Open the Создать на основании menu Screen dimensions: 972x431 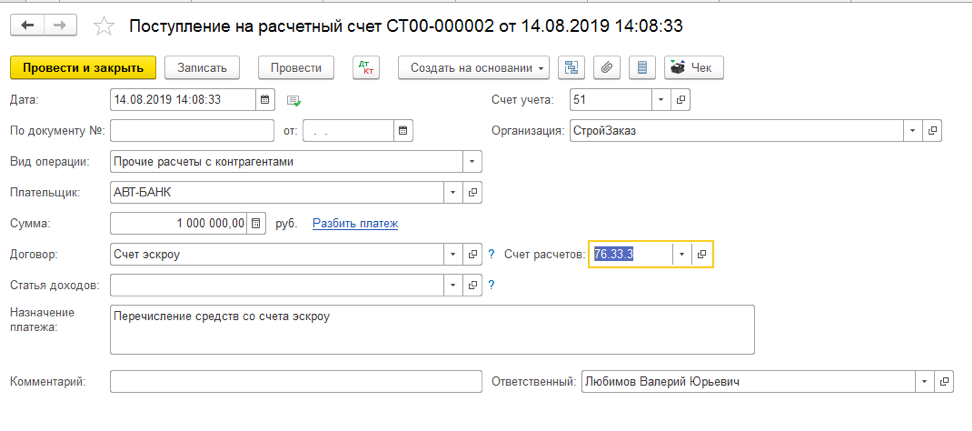[473, 67]
